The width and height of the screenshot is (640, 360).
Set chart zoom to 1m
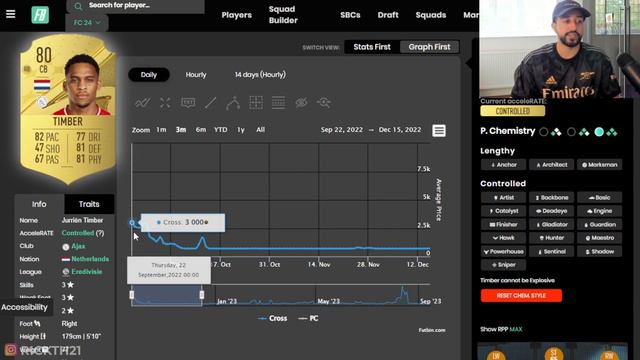pyautogui.click(x=161, y=130)
